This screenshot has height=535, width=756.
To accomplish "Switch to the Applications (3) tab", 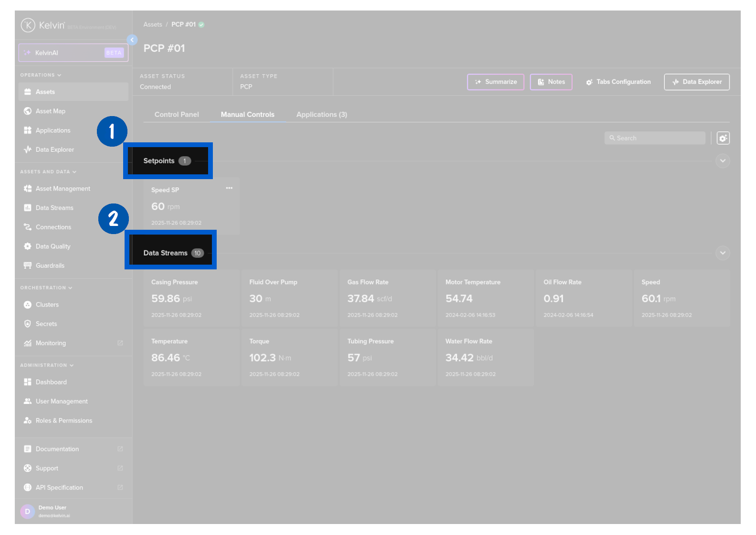I will tap(322, 115).
